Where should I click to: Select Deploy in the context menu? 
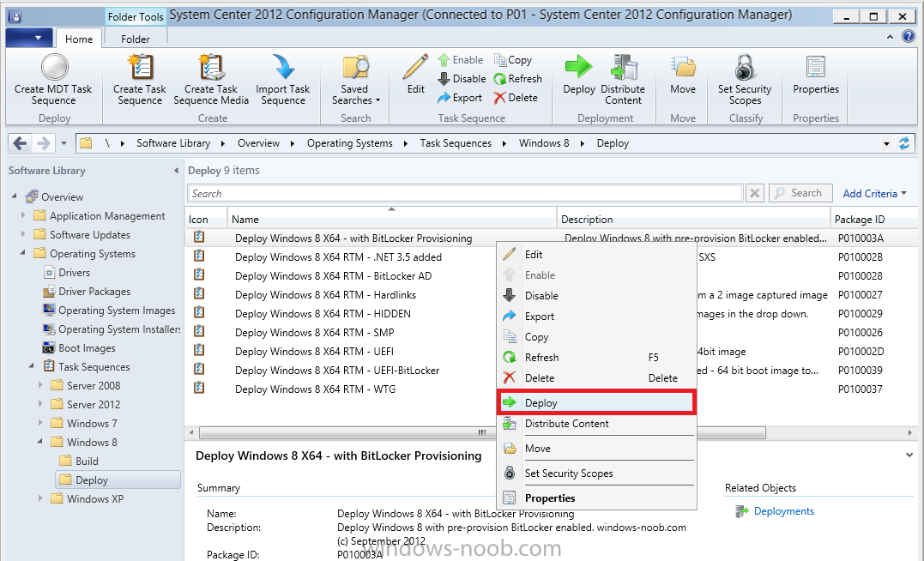click(596, 403)
